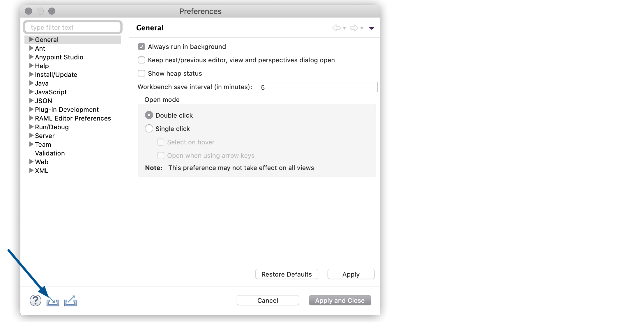This screenshot has height=322, width=644.
Task: Open the help question mark icon
Action: [35, 300]
